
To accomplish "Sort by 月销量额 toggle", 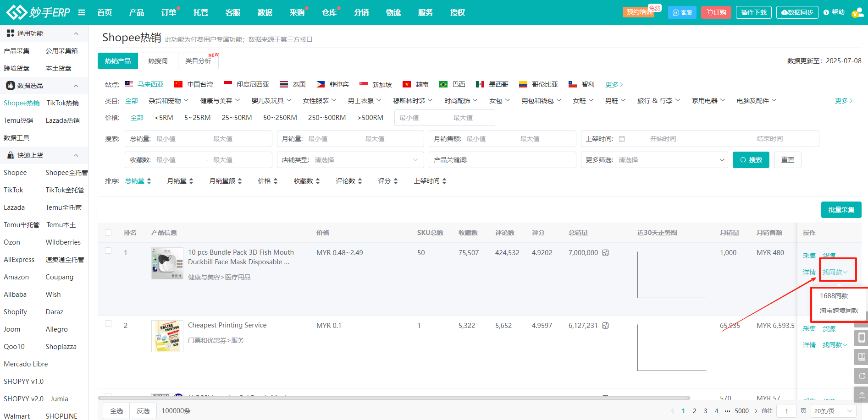I will [x=226, y=181].
